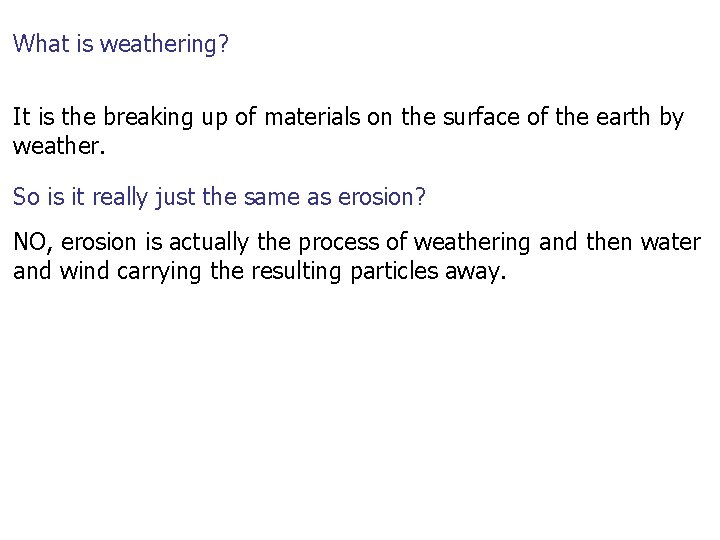Click the word 'process' in the answer

(338, 243)
